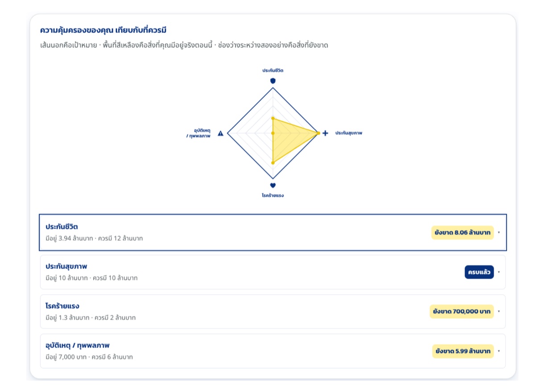553x392 pixels.
Task: Select the yellow data point on ประกันชีวิต axis
Action: (273, 118)
